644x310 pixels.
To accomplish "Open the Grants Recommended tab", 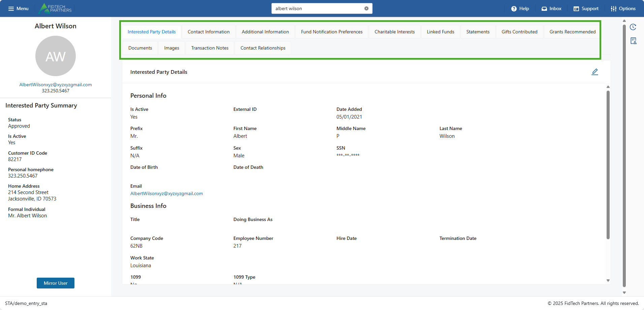I will pyautogui.click(x=573, y=32).
